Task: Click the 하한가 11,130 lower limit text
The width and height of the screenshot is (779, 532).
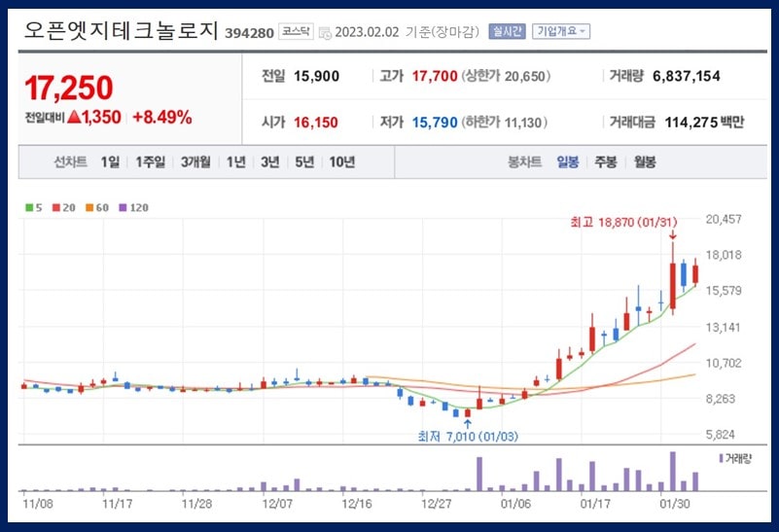Action: pos(505,123)
